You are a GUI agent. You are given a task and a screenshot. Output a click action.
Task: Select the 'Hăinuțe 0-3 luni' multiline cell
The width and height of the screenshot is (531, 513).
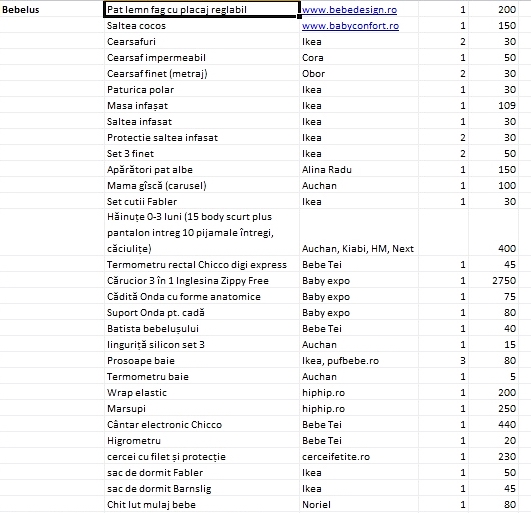202,233
